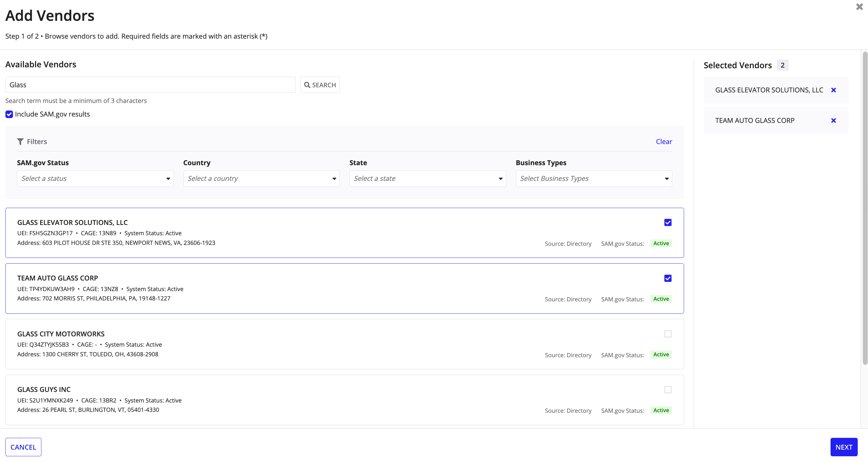The image size is (868, 462).
Task: Remove TEAM AUTO GLASS CORP from selected vendors
Action: point(833,121)
